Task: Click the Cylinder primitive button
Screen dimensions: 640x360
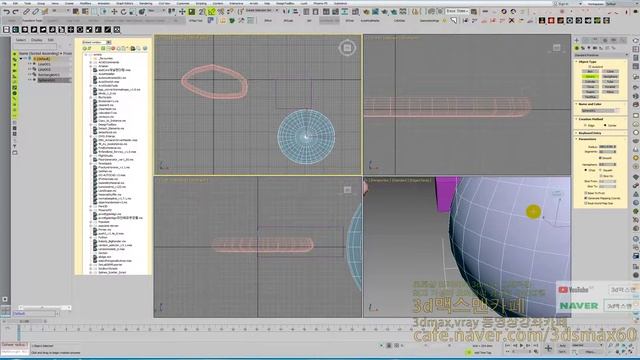Action: [x=590, y=82]
